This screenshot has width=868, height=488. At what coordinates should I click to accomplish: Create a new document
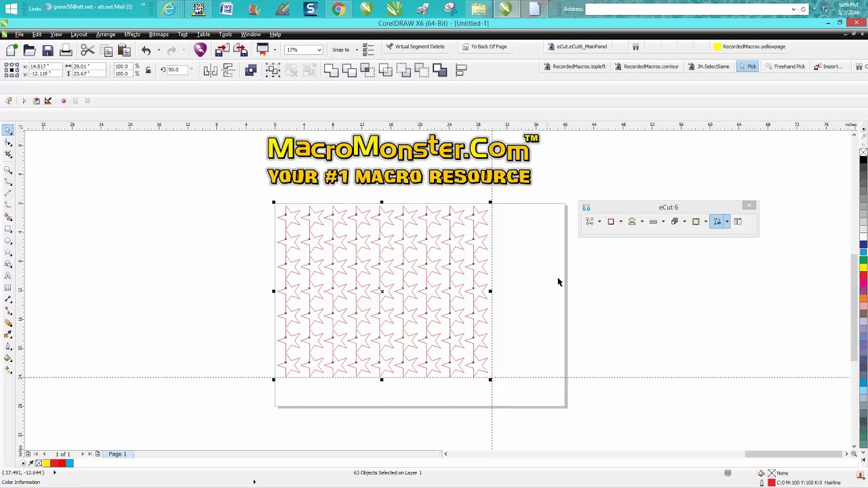tap(12, 50)
